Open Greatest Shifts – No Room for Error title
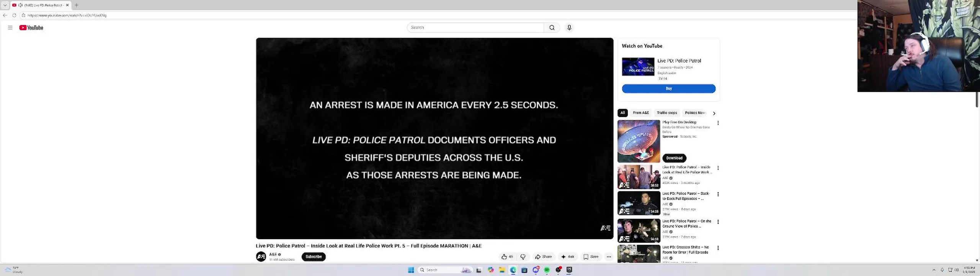The image size is (980, 276). (686, 250)
